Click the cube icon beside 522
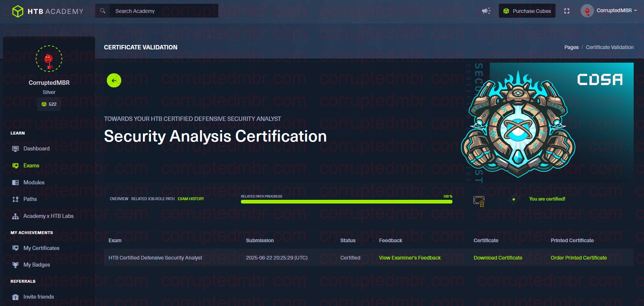Image resolution: width=644 pixels, height=306 pixels. pos(44,104)
